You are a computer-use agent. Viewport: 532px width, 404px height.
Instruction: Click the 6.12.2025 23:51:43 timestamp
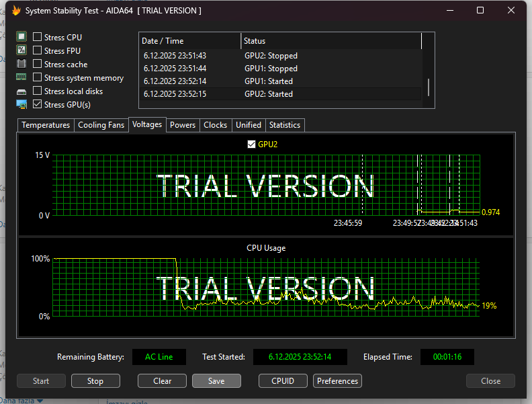coord(175,56)
